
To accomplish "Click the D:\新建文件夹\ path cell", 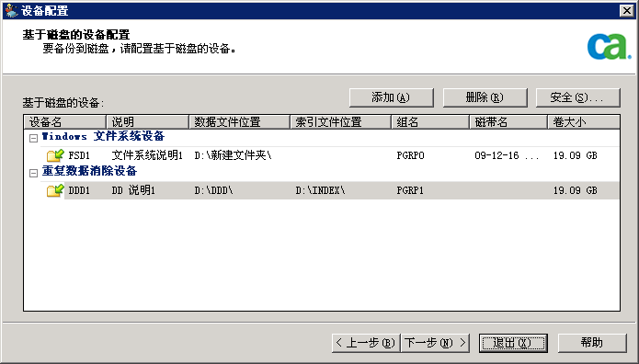I will click(x=233, y=155).
